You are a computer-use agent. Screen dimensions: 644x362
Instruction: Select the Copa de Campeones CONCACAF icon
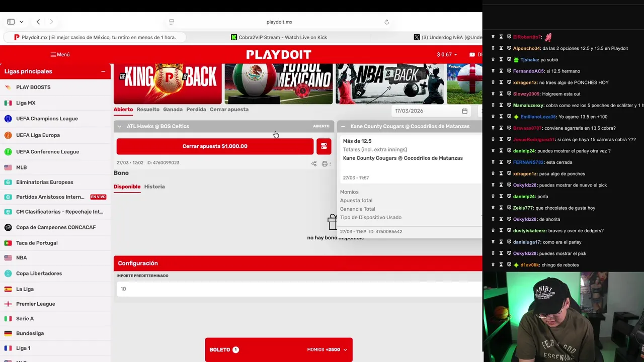coord(8,227)
